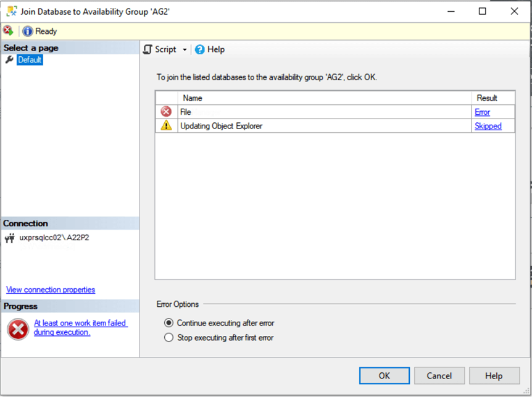Click the red failure icon under Progress
Viewport: 532px width, 397px height.
[x=18, y=329]
